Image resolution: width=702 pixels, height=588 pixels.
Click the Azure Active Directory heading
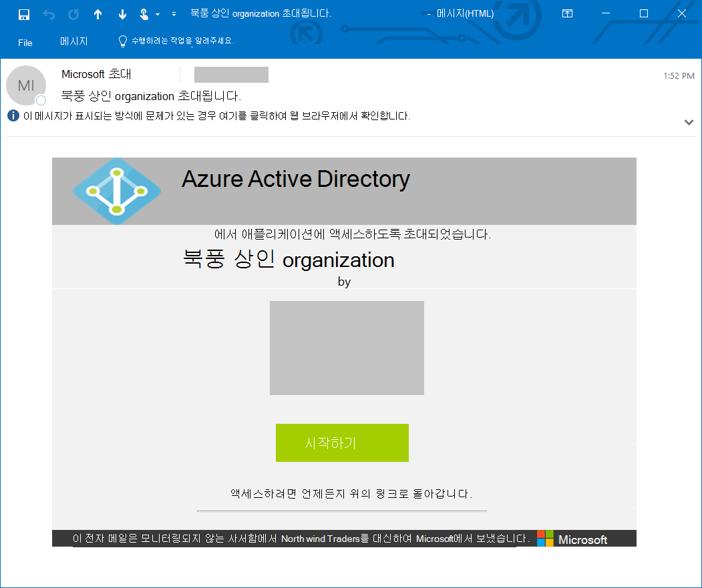(x=295, y=179)
